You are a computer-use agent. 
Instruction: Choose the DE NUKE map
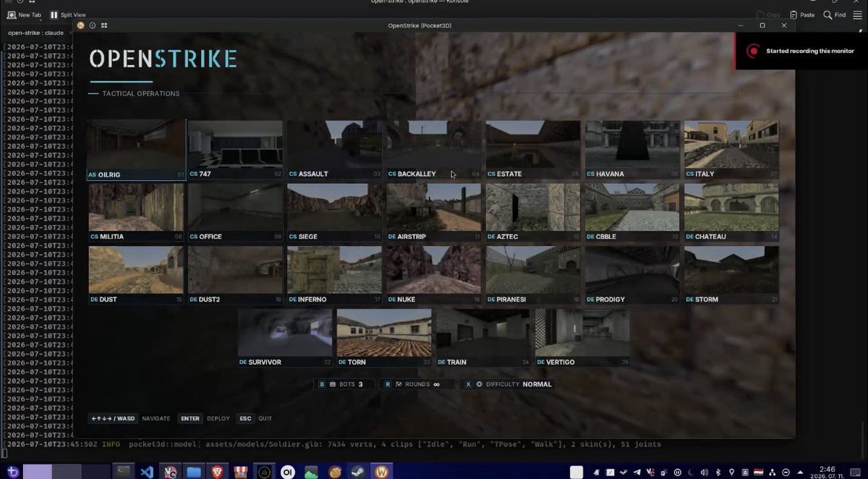[433, 276]
